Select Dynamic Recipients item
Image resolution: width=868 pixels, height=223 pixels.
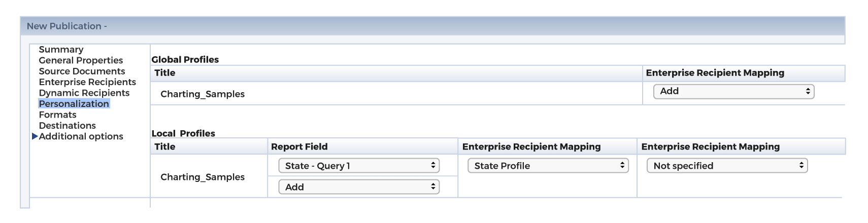pos(84,93)
